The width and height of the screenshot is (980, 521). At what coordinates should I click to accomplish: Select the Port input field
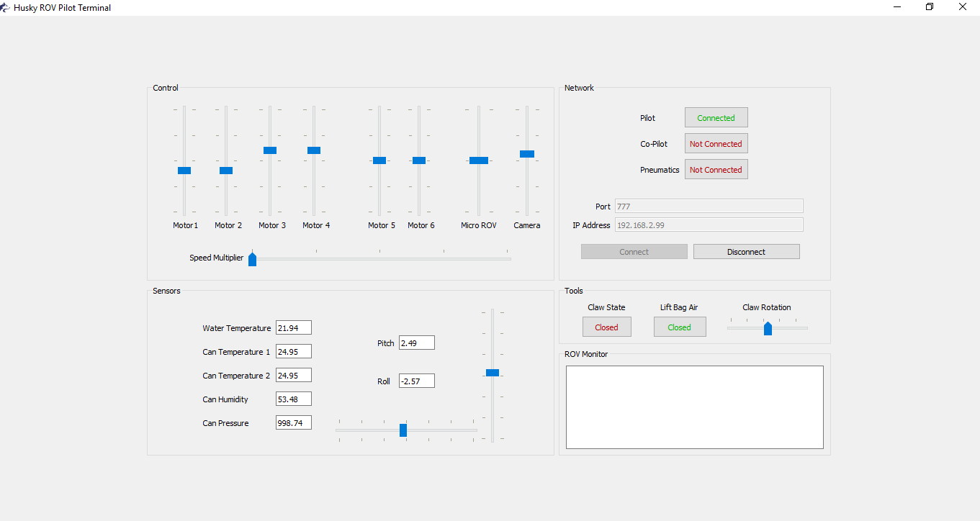pyautogui.click(x=709, y=206)
